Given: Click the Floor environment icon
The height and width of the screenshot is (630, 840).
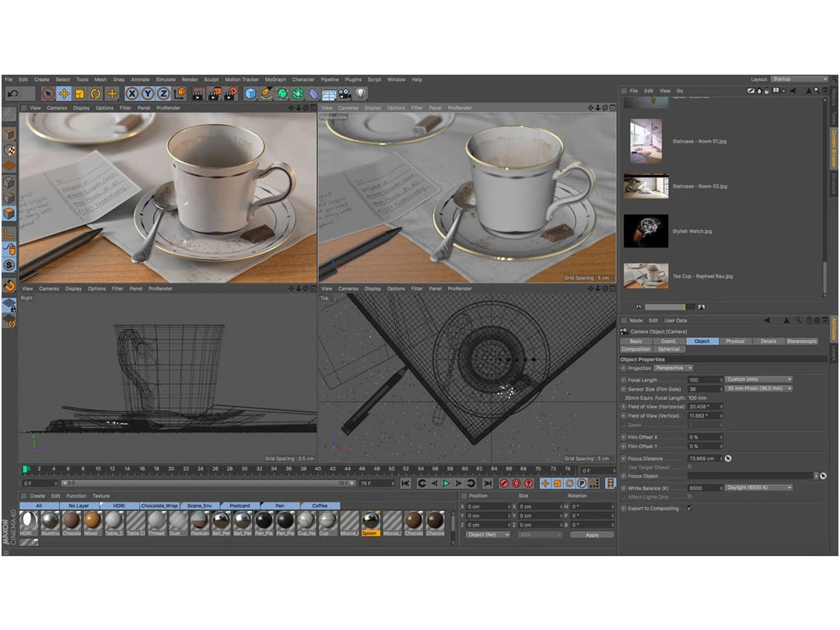Looking at the screenshot, I should coord(329,94).
